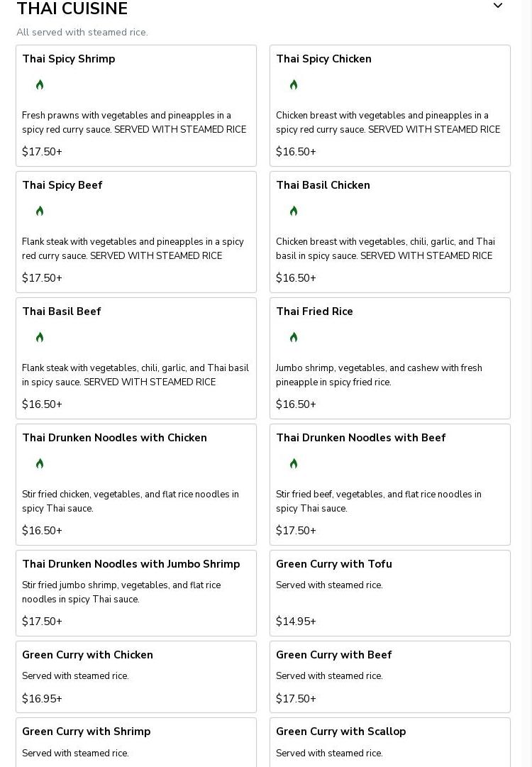Screen dimensions: 532x767
Task: Click Thai Spicy Beef $17.50+ price
Action: click(42, 278)
